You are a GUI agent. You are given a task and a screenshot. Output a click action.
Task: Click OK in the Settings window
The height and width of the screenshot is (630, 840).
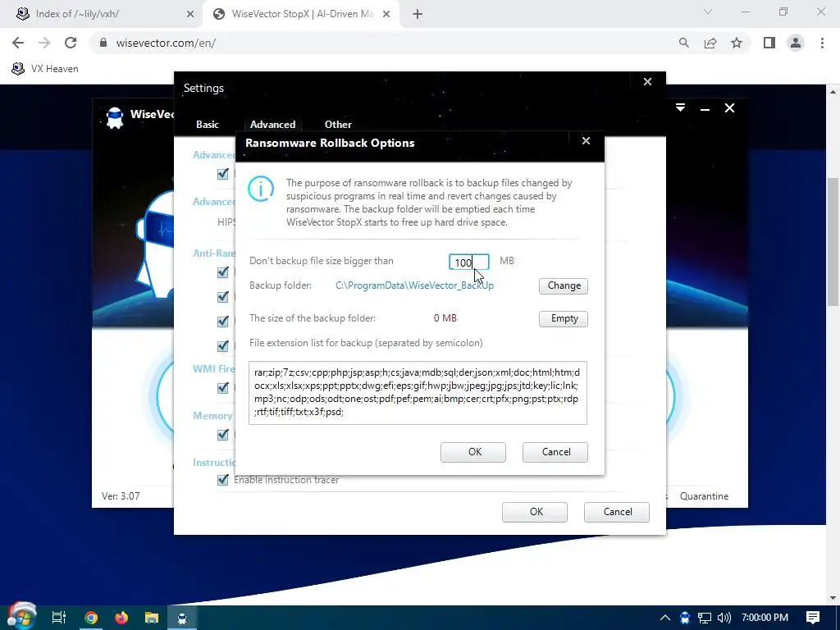point(535,512)
